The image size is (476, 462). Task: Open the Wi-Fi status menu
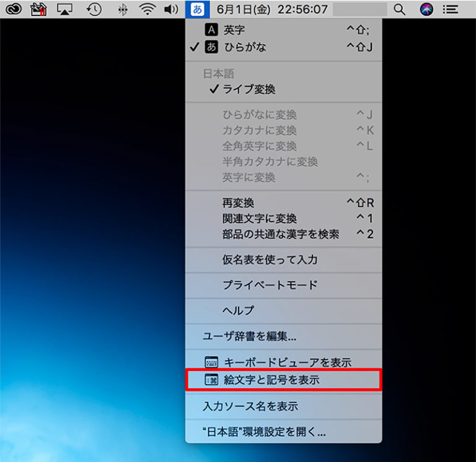pos(148,9)
